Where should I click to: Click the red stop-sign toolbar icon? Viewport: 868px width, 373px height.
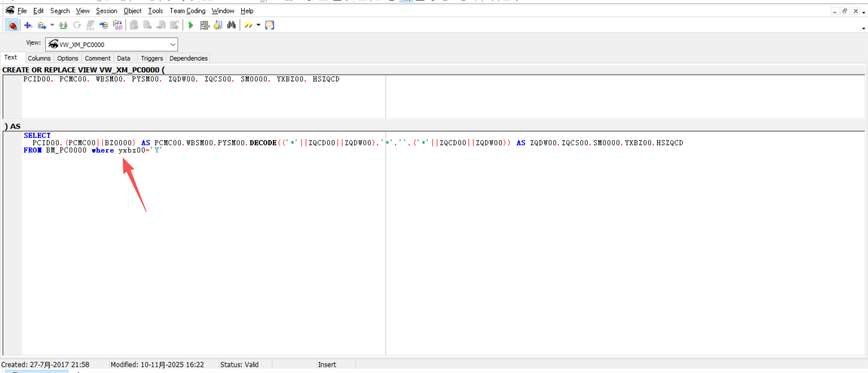(x=13, y=25)
